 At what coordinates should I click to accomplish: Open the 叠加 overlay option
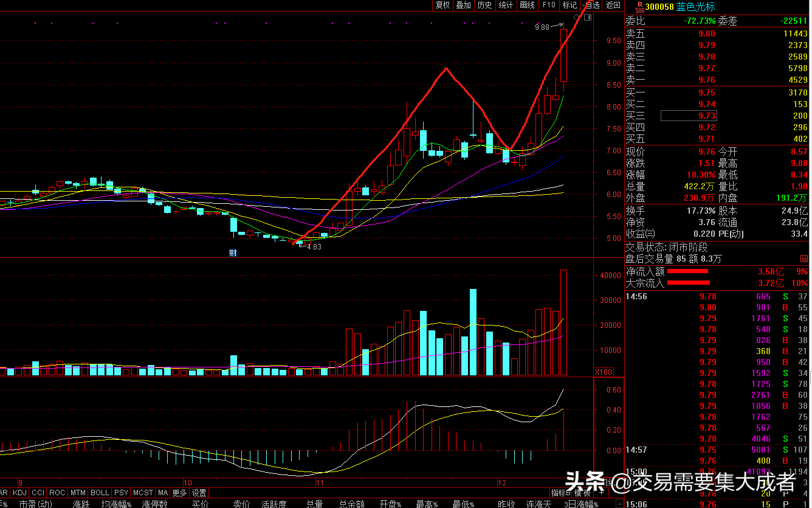464,5
